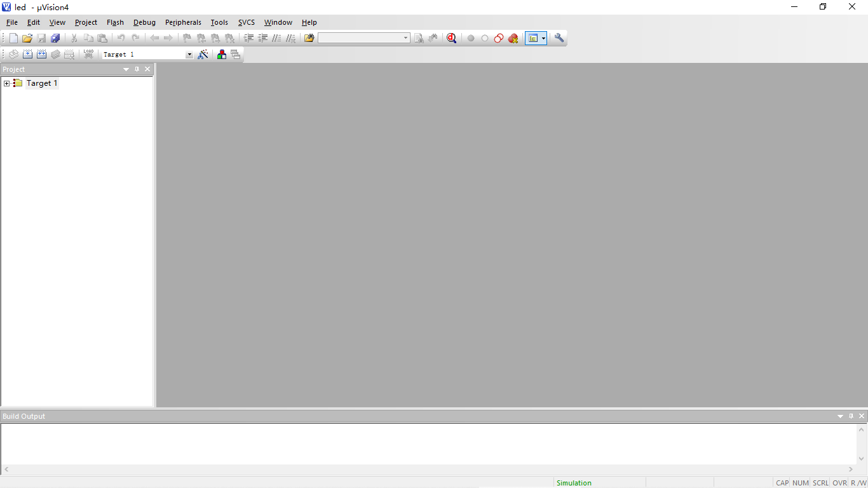Close the Build Output panel

(x=862, y=416)
